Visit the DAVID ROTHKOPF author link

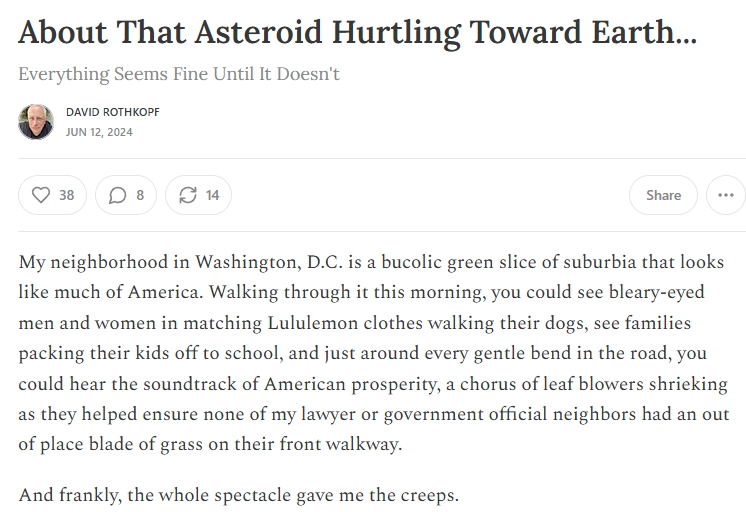(113, 112)
